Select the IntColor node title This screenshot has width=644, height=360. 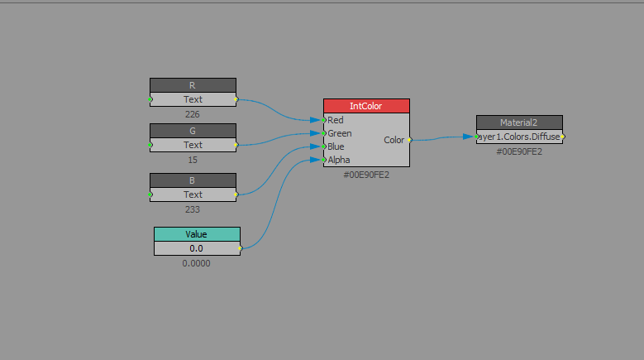(x=366, y=106)
